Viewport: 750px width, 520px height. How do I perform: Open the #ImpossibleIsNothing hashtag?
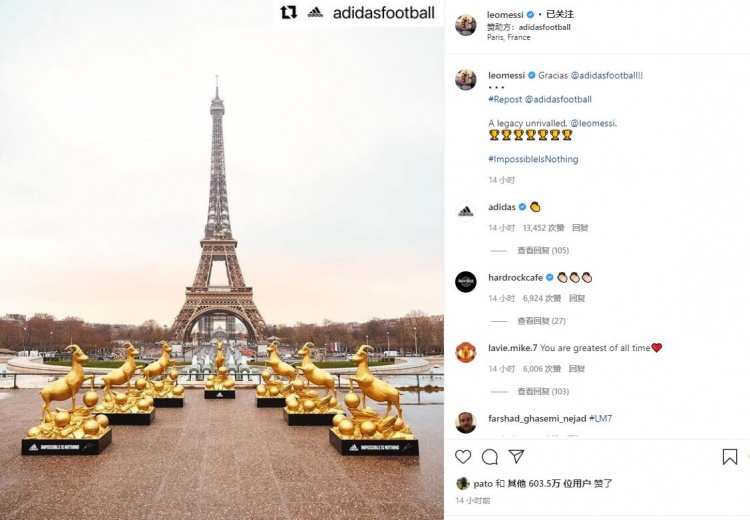pyautogui.click(x=533, y=159)
